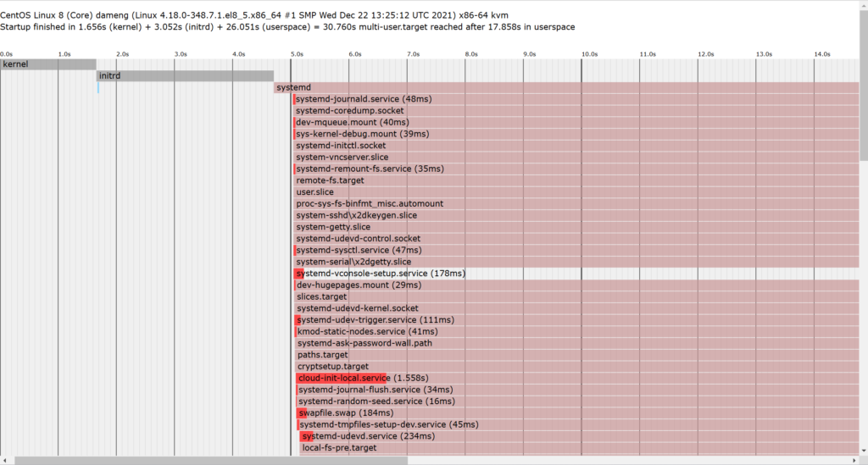Select the kernel bar in timeline

point(47,64)
